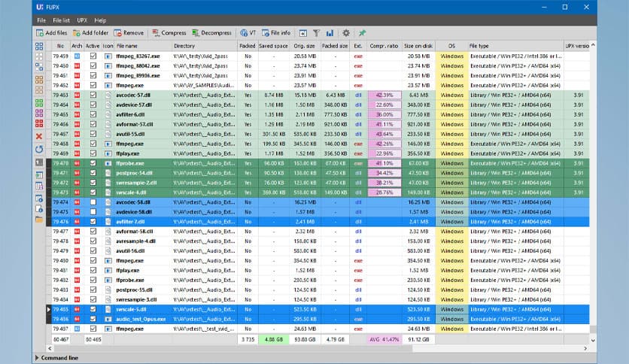Viewport: 629px width, 364px height.
Task: Check Active box for avdevice-58.dll
Action: pyautogui.click(x=93, y=211)
